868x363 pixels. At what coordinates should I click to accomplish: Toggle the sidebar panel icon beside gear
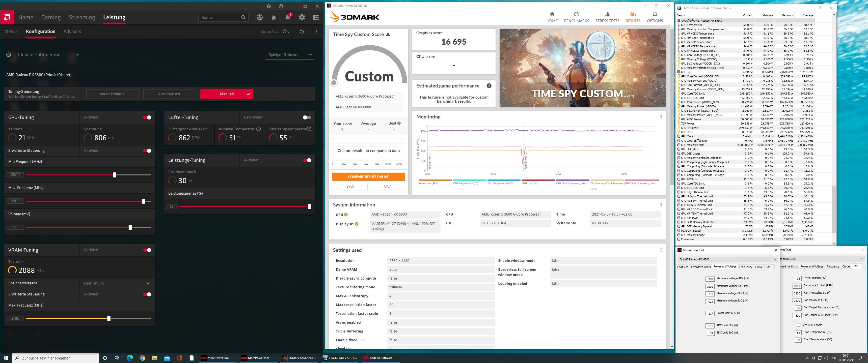tap(316, 17)
